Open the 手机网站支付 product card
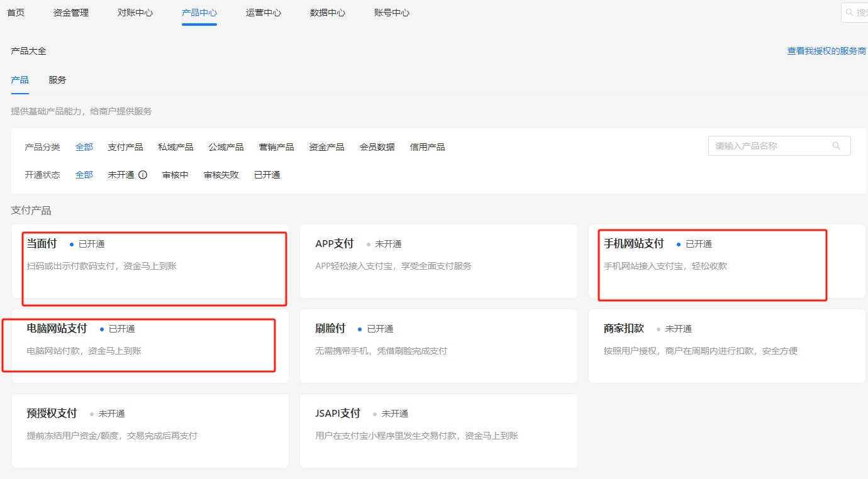The image size is (868, 479). [727, 261]
